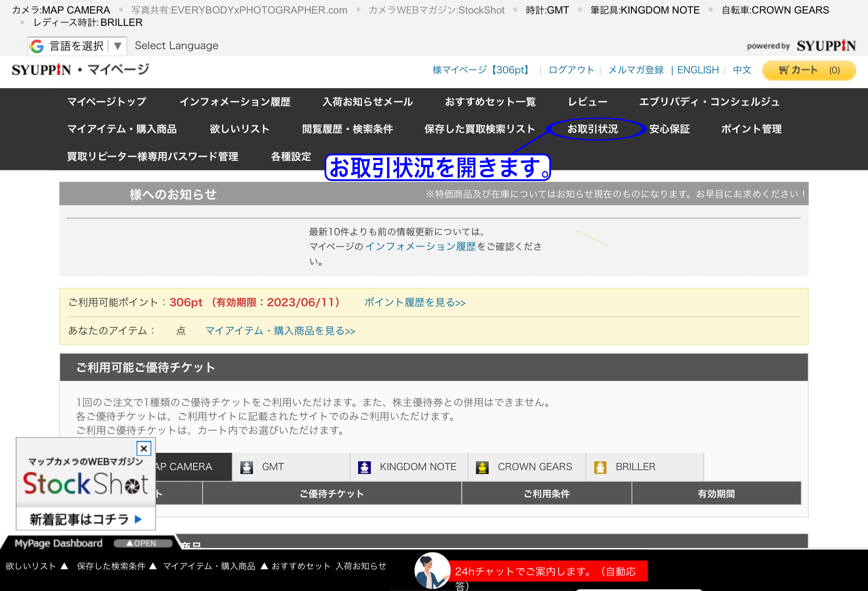Click the KINGDOM NOTE tab icon
Image resolution: width=868 pixels, height=591 pixels.
(x=364, y=467)
